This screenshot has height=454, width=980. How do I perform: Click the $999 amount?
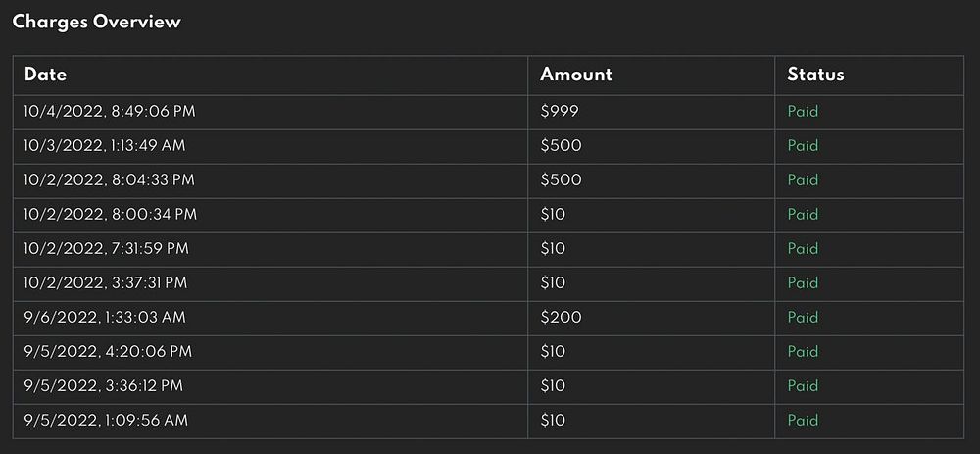click(560, 112)
